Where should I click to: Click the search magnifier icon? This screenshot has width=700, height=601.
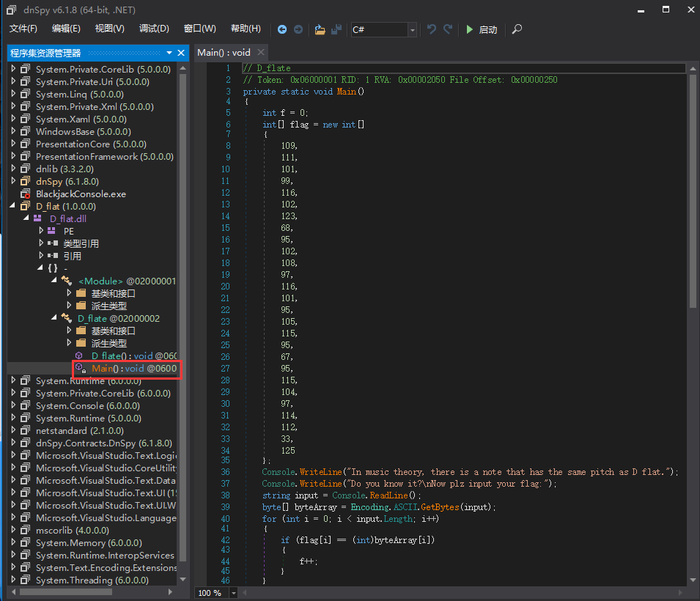pyautogui.click(x=517, y=29)
